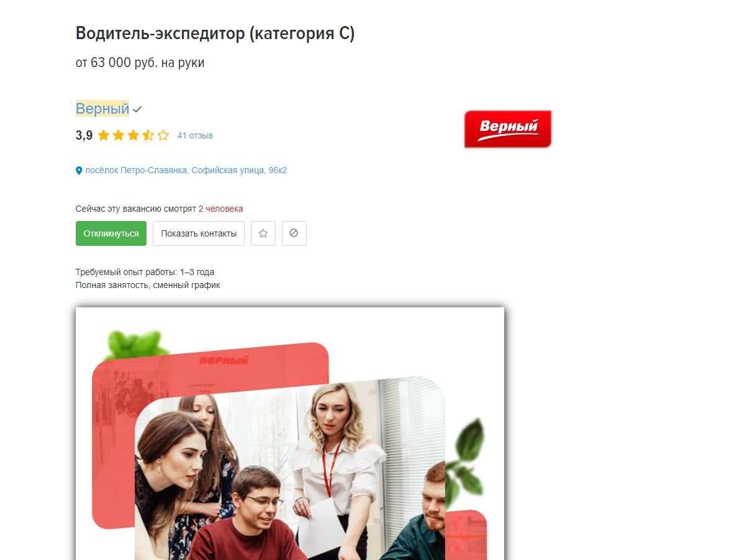729x560 pixels.
Task: Click the faded Верный text in banner
Action: point(224,360)
